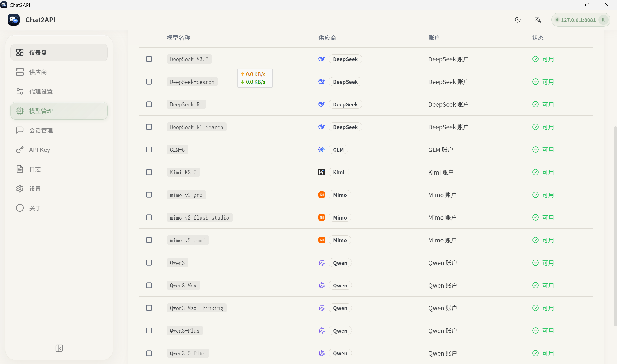The height and width of the screenshot is (364, 617).
Task: Select the Qwen3-Max checkbox
Action: [149, 285]
